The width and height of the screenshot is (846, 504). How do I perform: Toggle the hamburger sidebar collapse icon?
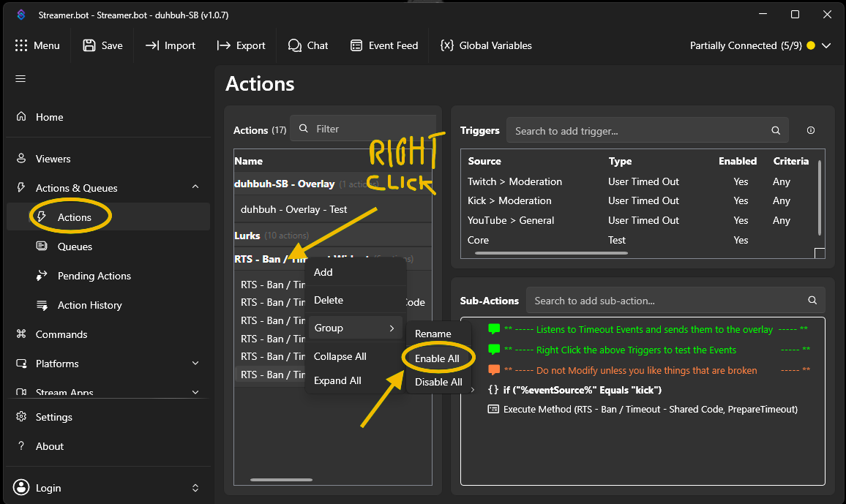20,79
